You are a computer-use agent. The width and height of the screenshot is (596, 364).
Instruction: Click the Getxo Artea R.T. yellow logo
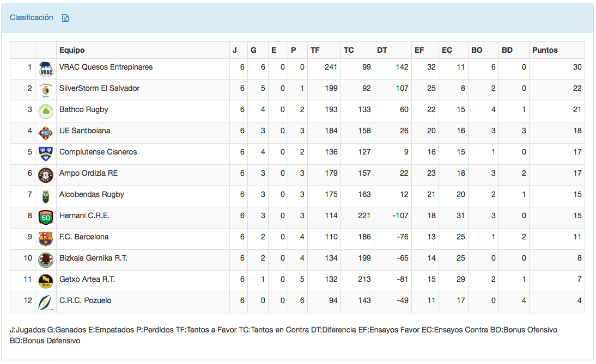pos(46,282)
